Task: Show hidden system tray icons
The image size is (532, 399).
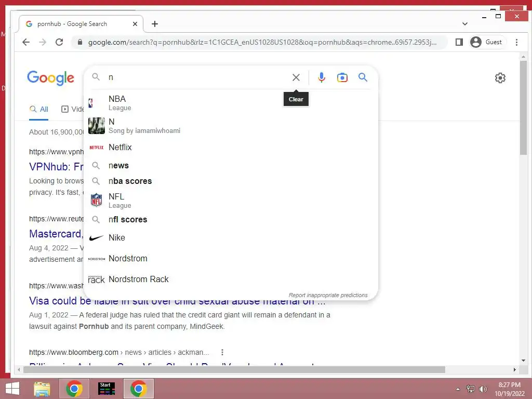Action: 458,389
